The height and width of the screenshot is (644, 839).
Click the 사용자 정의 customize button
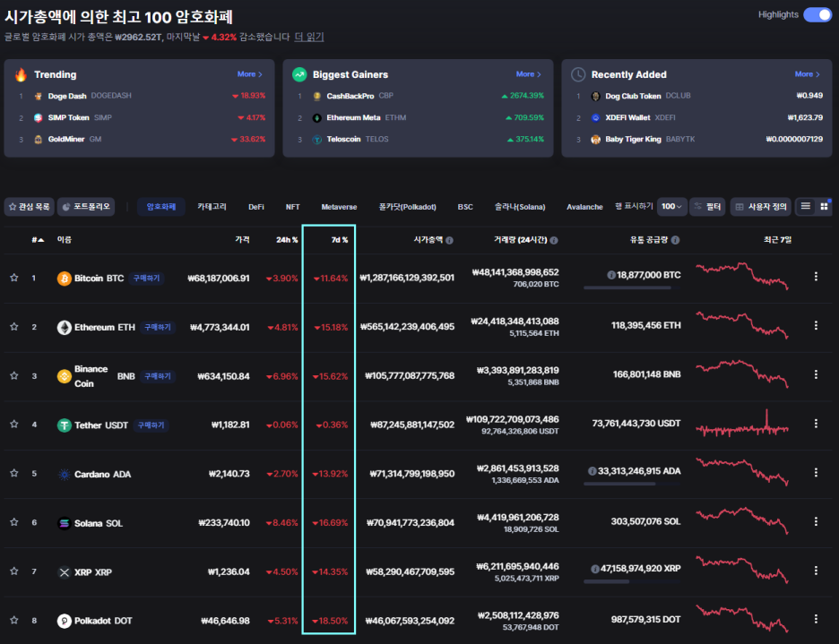(x=760, y=207)
